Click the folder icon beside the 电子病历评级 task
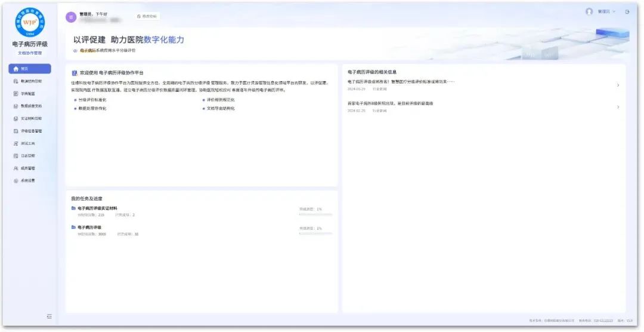This screenshot has width=644, height=332. coord(73,227)
